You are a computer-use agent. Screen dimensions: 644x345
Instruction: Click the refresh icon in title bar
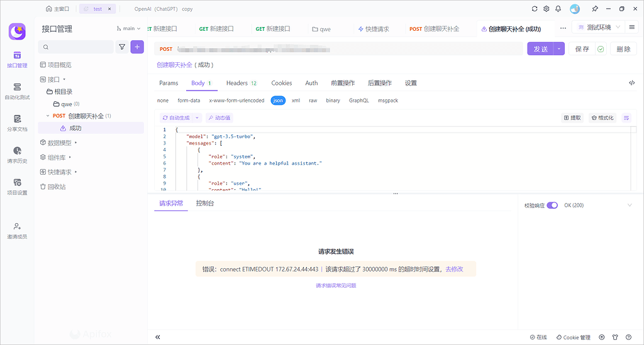pyautogui.click(x=535, y=9)
